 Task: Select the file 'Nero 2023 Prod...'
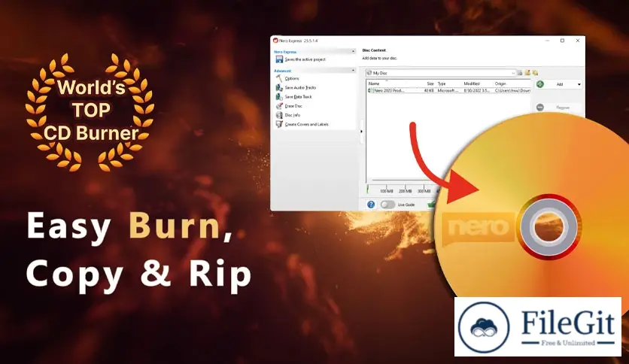tap(389, 90)
